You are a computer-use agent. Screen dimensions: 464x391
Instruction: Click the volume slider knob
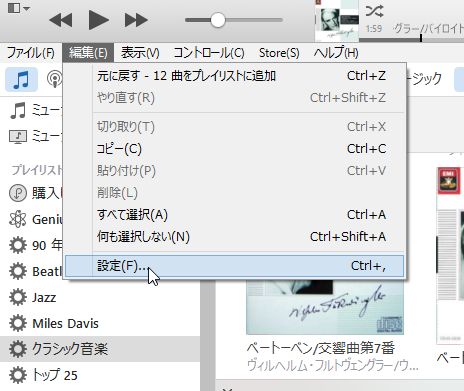[218, 20]
